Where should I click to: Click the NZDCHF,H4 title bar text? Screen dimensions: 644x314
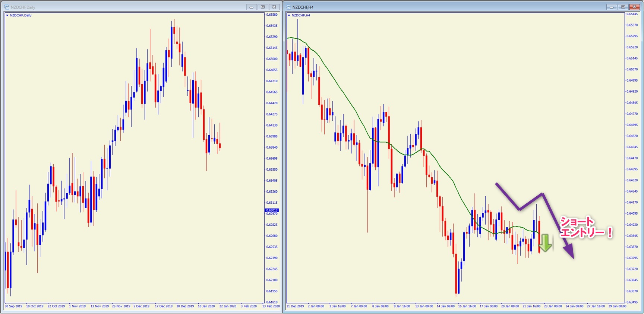coord(303,7)
